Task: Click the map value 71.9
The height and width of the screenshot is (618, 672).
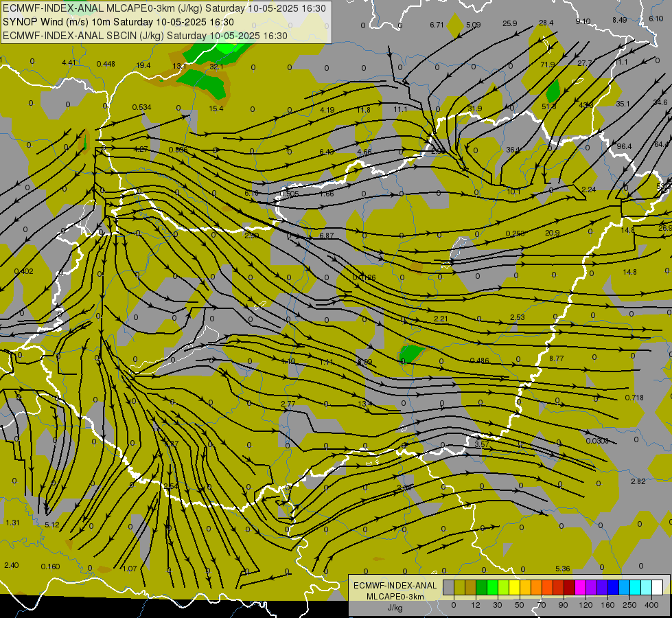Action: pyautogui.click(x=547, y=65)
